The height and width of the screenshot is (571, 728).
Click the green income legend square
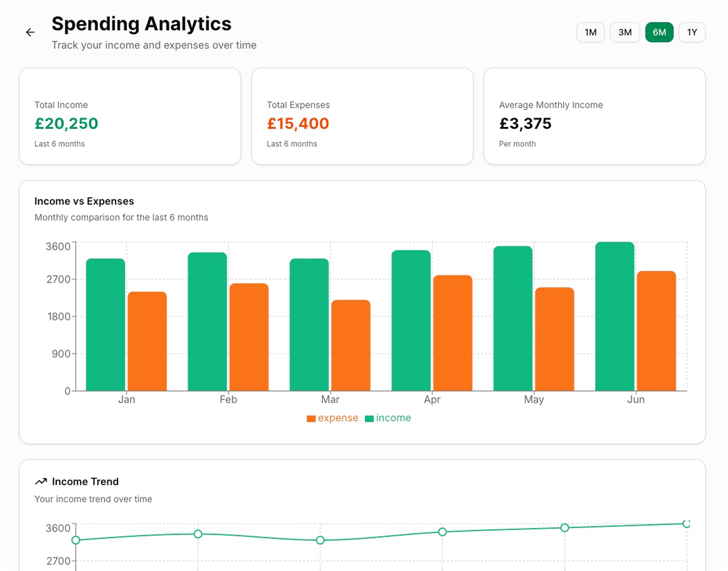[369, 418]
